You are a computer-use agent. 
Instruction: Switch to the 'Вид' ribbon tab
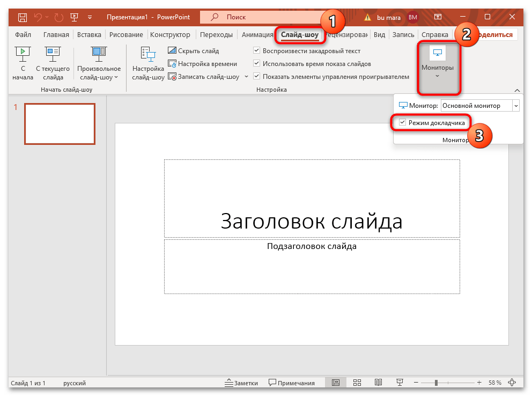pyautogui.click(x=379, y=34)
